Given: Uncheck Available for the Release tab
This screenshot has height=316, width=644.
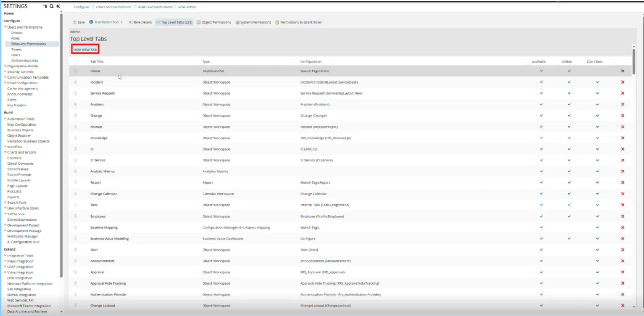Looking at the screenshot, I should (541, 127).
